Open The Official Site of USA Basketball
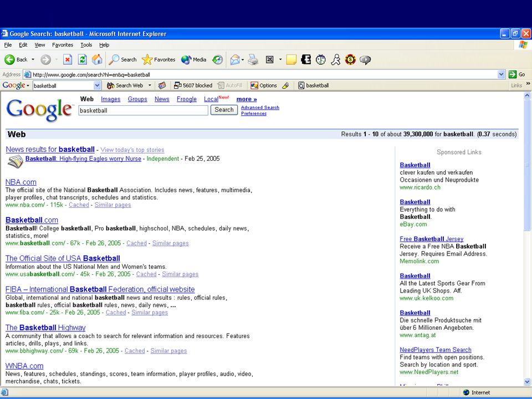Image resolution: width=532 pixels, height=399 pixels. click(63, 259)
